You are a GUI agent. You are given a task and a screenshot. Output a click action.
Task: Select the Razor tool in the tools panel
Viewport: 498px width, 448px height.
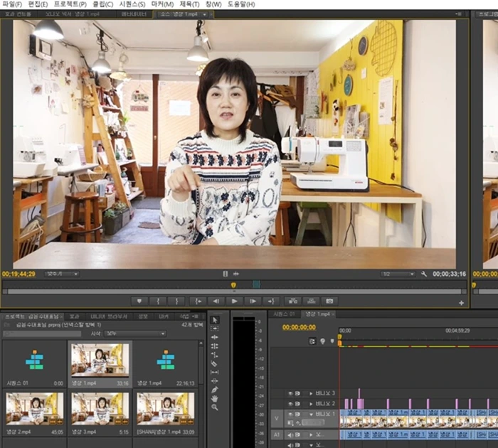[215, 363]
